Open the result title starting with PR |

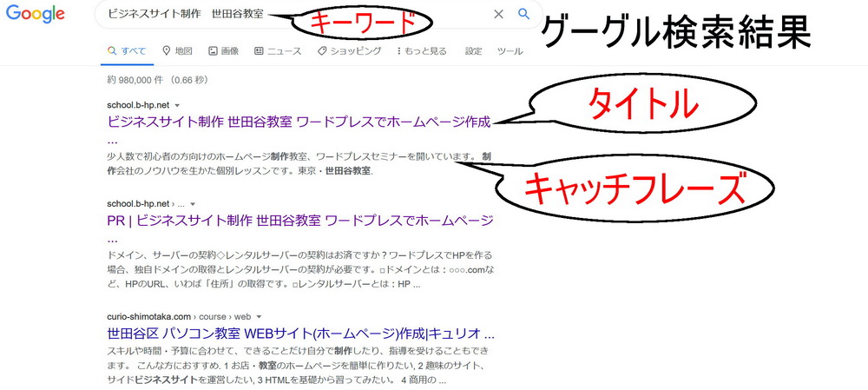(299, 221)
